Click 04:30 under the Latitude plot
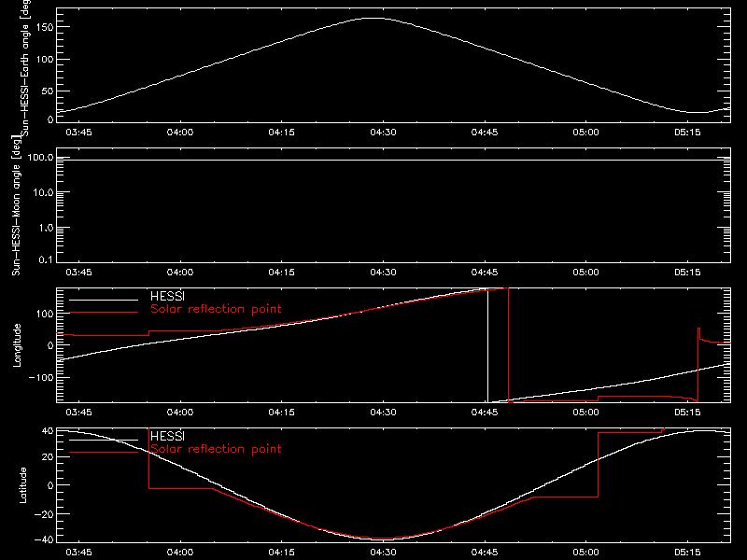 click(x=383, y=552)
